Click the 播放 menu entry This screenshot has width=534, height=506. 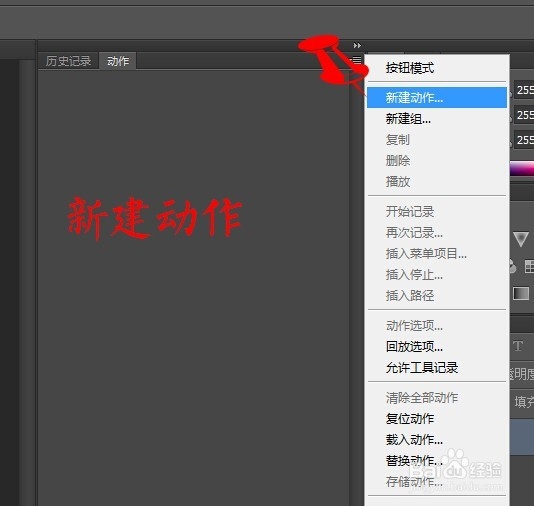click(437, 181)
